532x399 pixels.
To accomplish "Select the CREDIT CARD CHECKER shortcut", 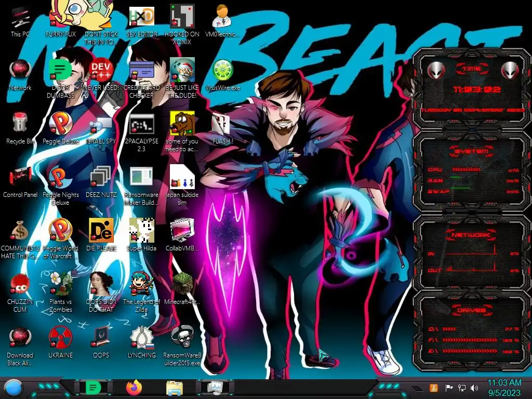I will pos(141,79).
